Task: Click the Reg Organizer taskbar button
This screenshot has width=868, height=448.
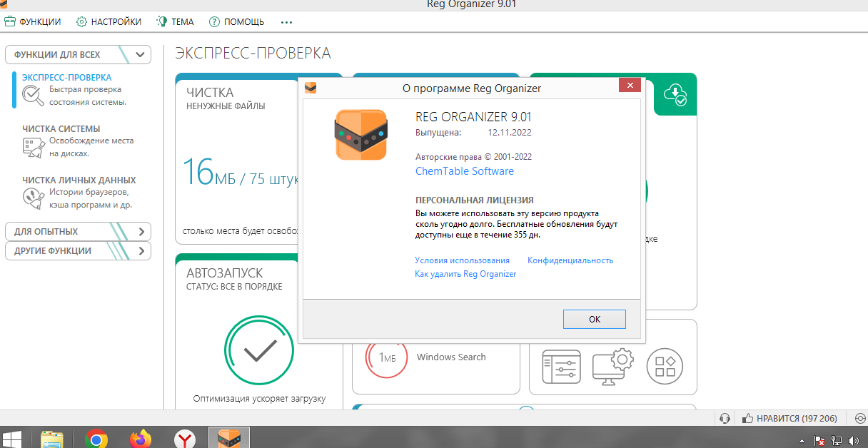Action: click(229, 438)
